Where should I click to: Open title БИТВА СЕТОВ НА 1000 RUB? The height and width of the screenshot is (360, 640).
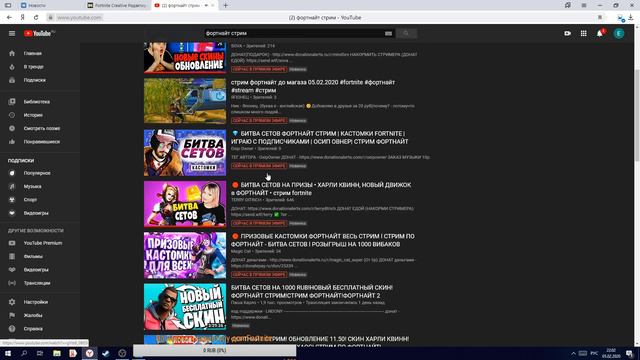[312, 291]
